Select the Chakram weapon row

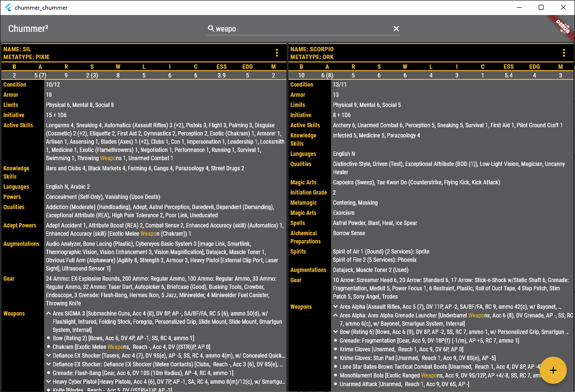point(131,347)
